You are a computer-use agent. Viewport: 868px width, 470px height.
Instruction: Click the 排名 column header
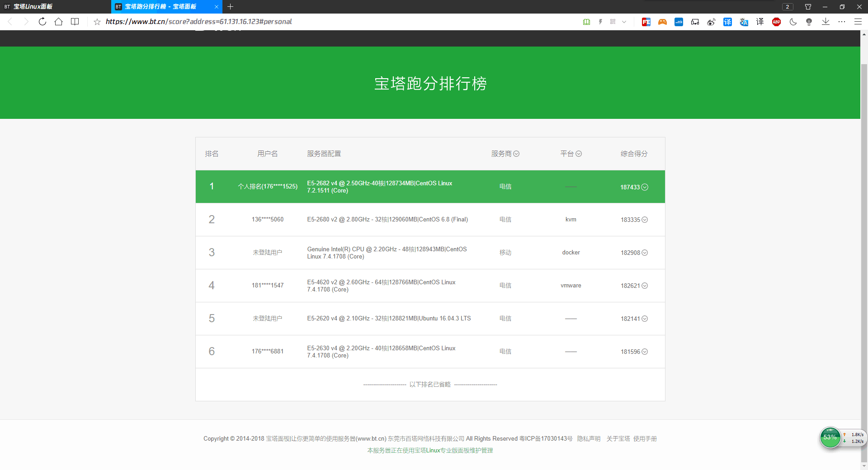coord(212,154)
